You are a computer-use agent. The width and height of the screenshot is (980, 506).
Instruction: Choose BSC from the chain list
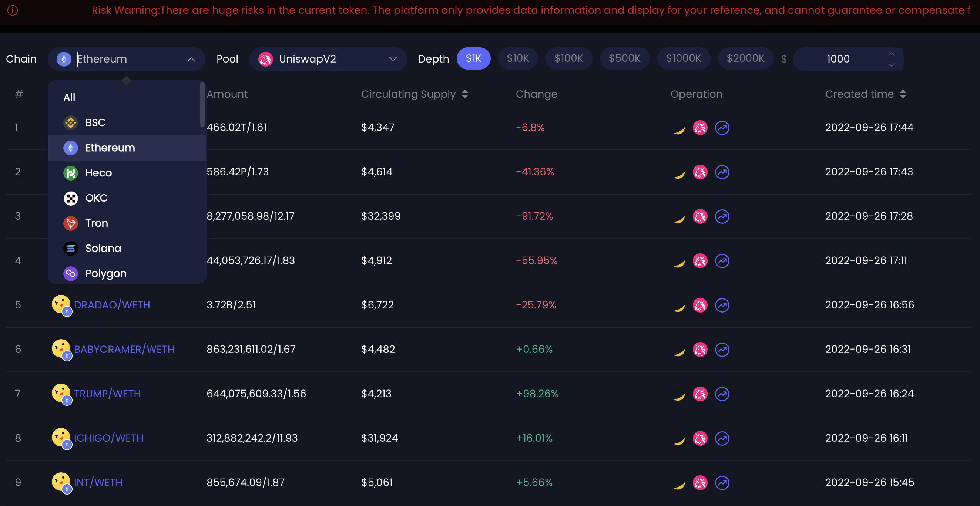point(95,122)
